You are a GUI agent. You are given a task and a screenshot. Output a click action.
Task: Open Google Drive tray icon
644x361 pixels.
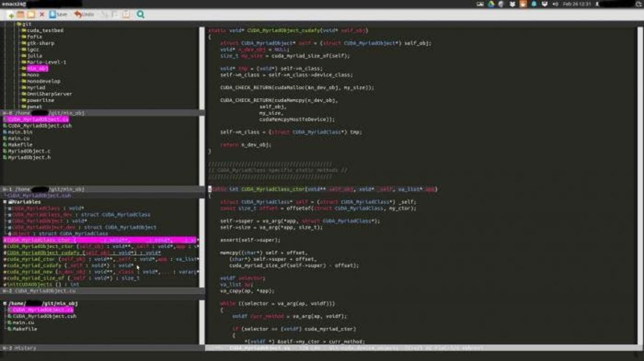click(491, 4)
